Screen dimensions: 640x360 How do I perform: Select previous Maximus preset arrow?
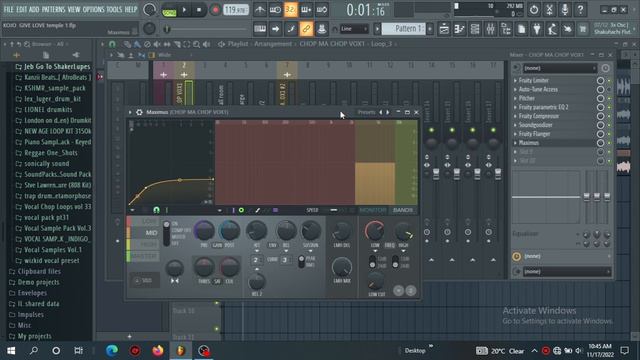pyautogui.click(x=381, y=112)
